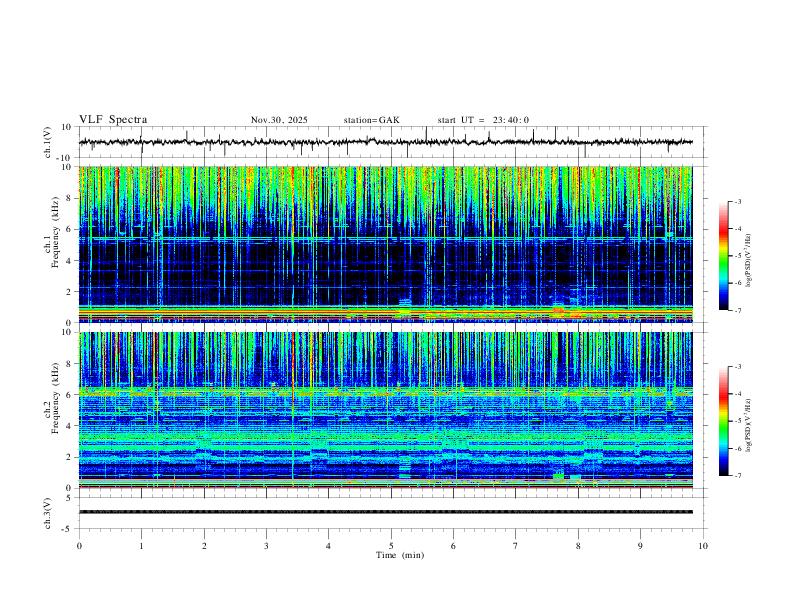This screenshot has width=792, height=612.
Task: Click the 'ch.1(V)' waveform axis label
Action: (x=48, y=142)
